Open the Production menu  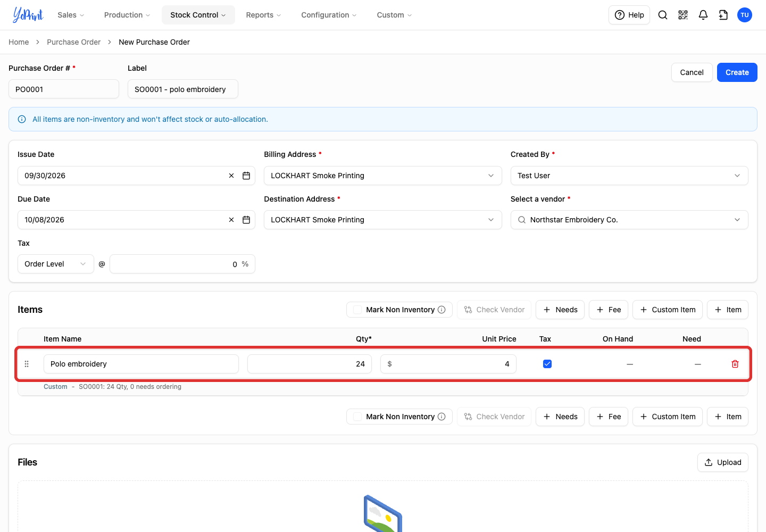[x=127, y=15]
